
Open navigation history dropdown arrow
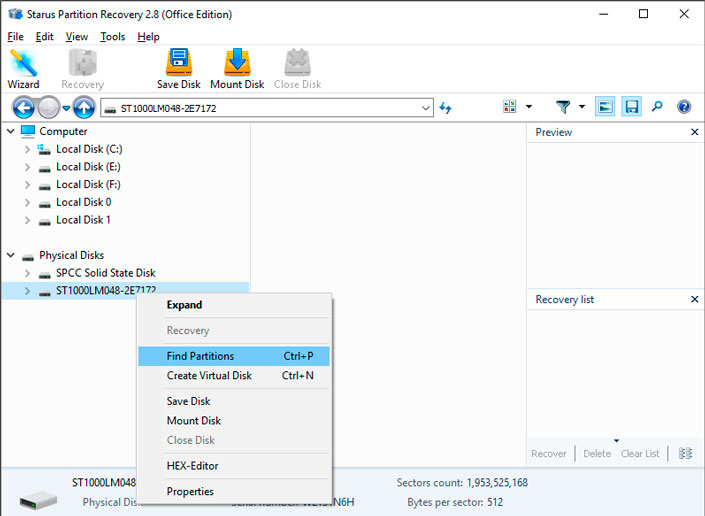coord(66,108)
